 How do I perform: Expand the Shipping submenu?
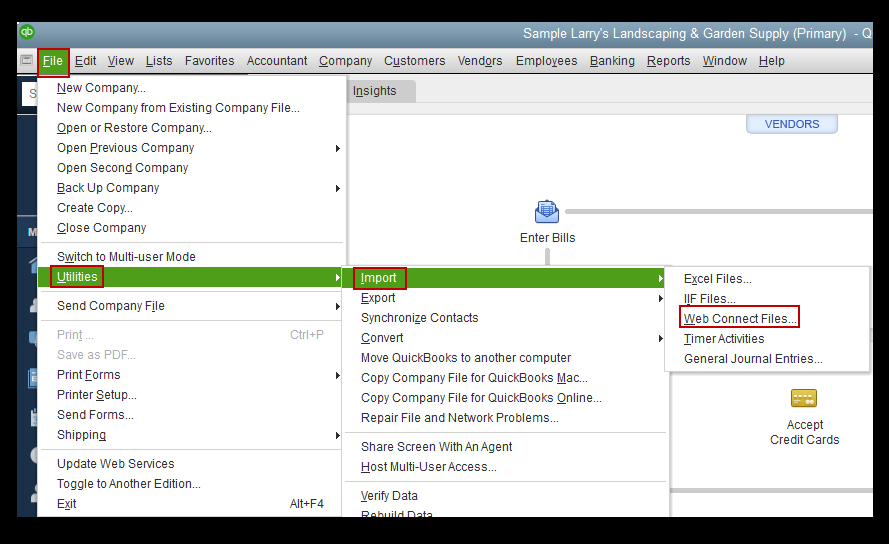192,435
